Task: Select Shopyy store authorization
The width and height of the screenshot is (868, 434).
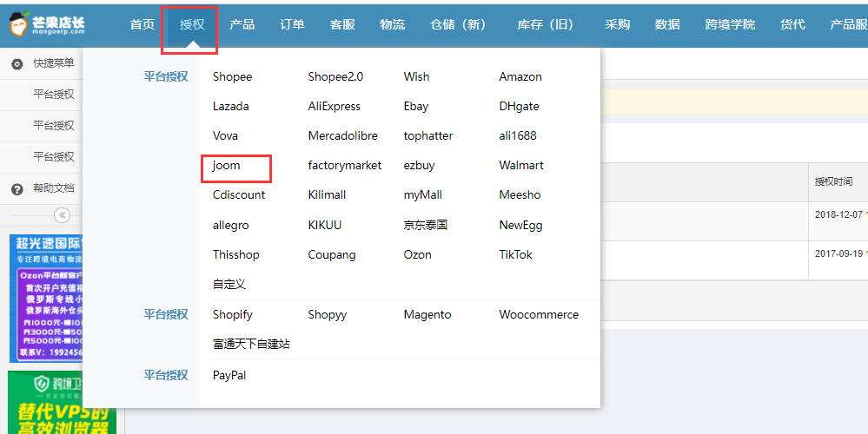Action: tap(328, 314)
